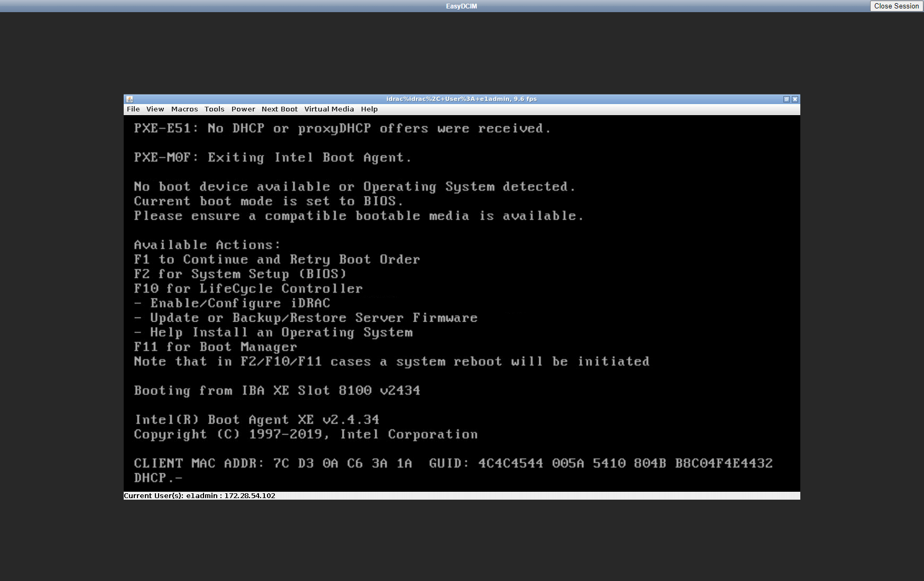Click the Current User(s) status bar
Image resolution: width=924 pixels, height=581 pixels.
(x=200, y=496)
